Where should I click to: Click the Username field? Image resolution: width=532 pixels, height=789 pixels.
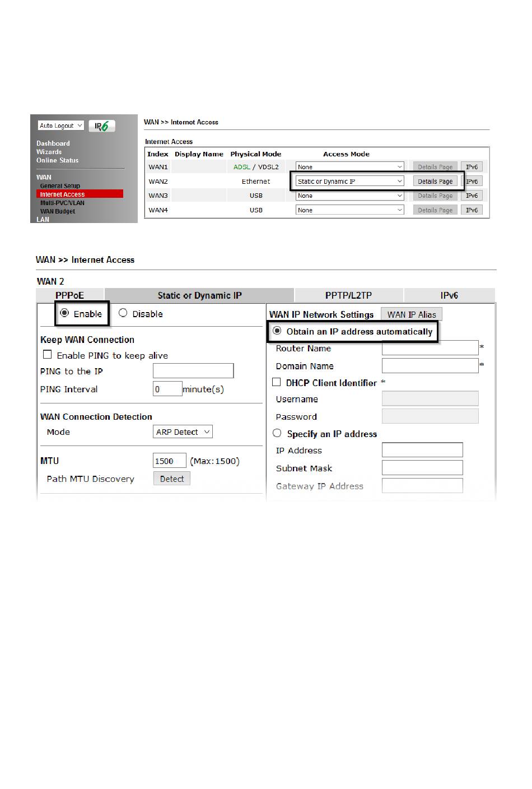tap(430, 399)
